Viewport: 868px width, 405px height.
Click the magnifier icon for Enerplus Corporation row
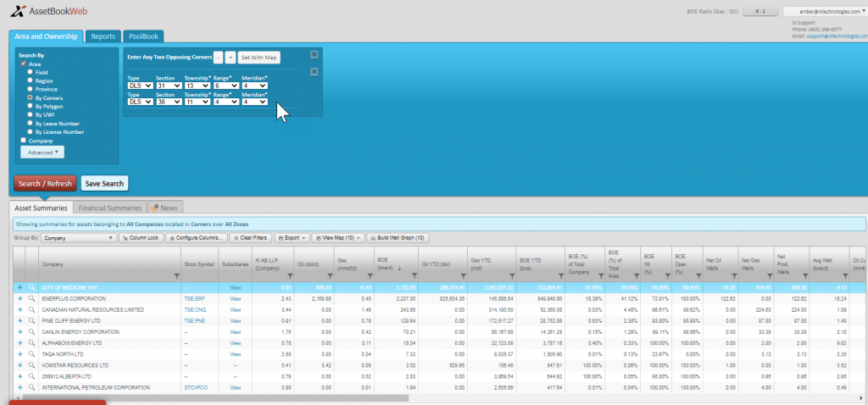point(31,299)
